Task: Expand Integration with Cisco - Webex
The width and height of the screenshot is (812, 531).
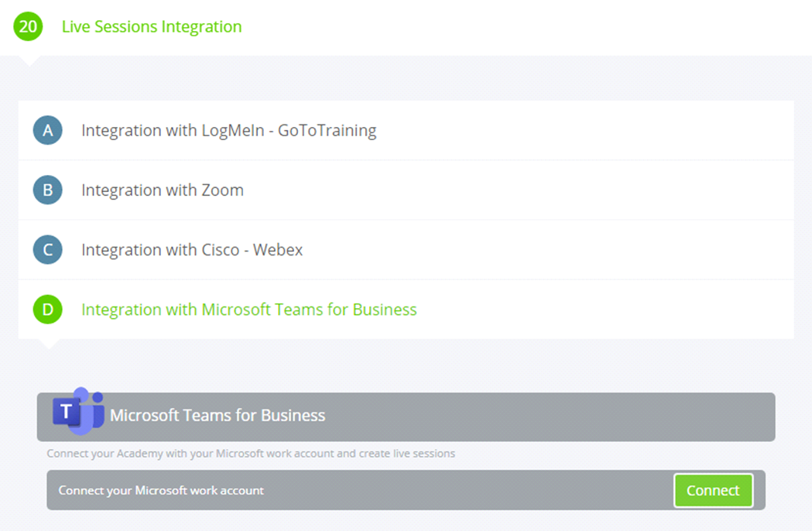Action: [x=192, y=250]
